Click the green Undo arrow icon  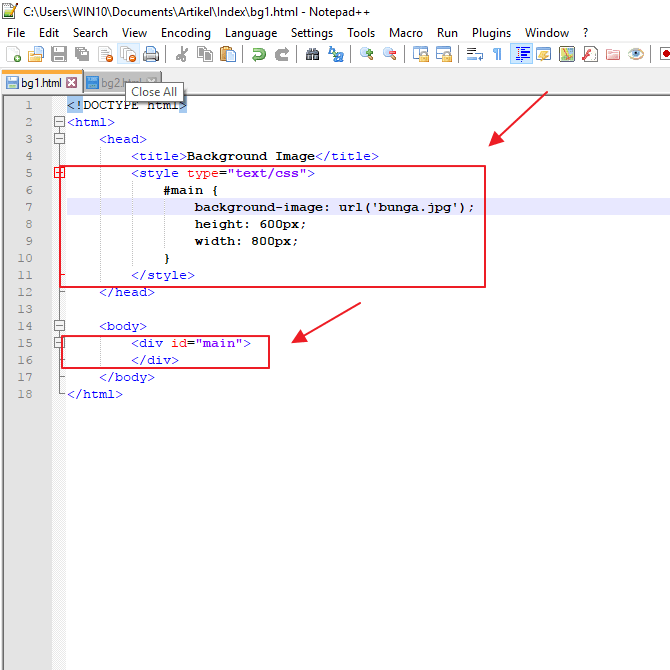259,54
